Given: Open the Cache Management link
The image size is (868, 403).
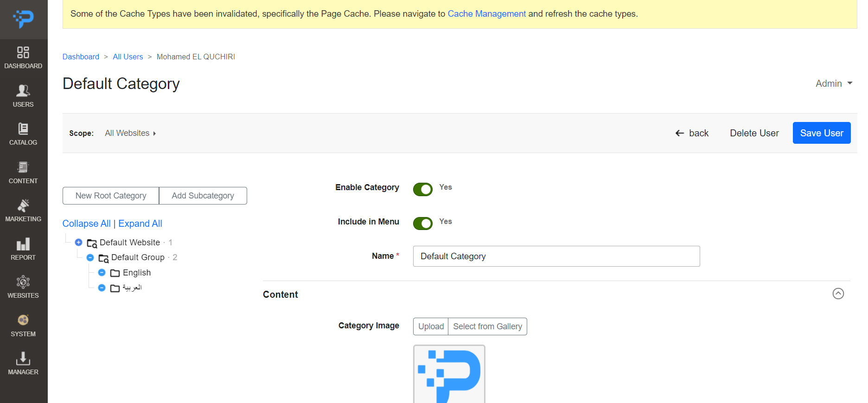Looking at the screenshot, I should [x=486, y=14].
